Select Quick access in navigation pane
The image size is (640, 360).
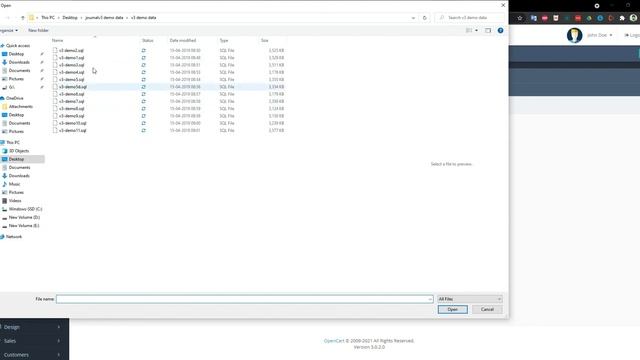(18, 46)
